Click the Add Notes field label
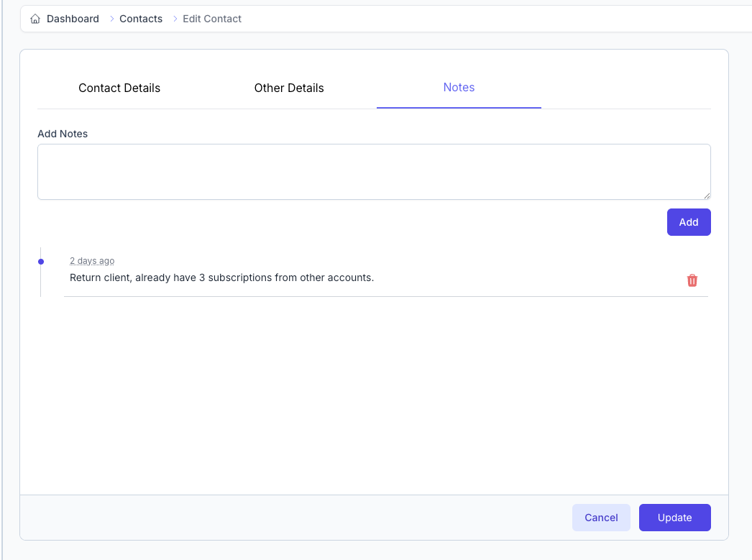Viewport: 752px width, 560px height. pyautogui.click(x=63, y=134)
